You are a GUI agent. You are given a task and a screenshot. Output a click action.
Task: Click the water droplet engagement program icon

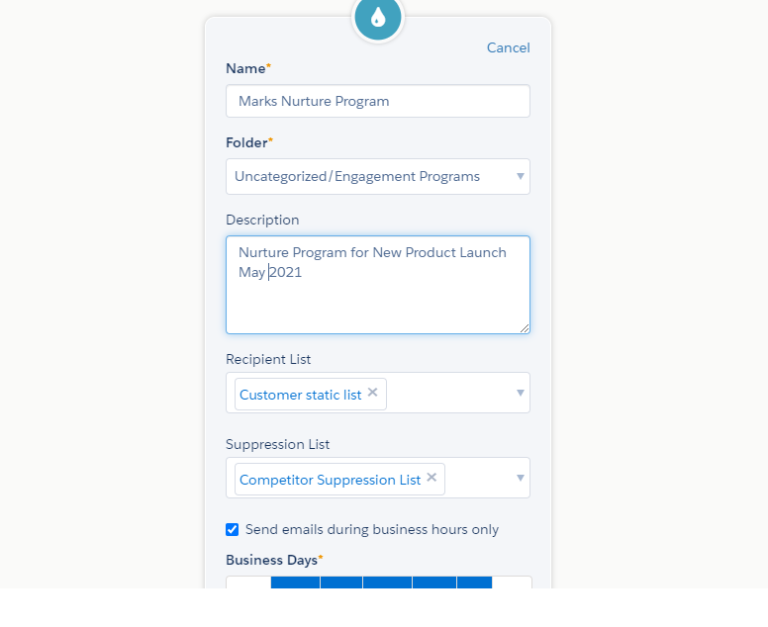tap(378, 17)
